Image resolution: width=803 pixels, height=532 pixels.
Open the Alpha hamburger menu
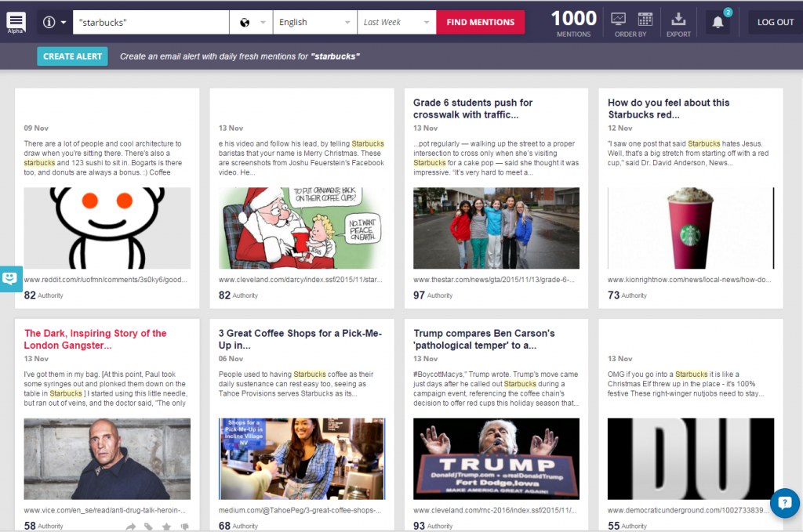(x=16, y=23)
